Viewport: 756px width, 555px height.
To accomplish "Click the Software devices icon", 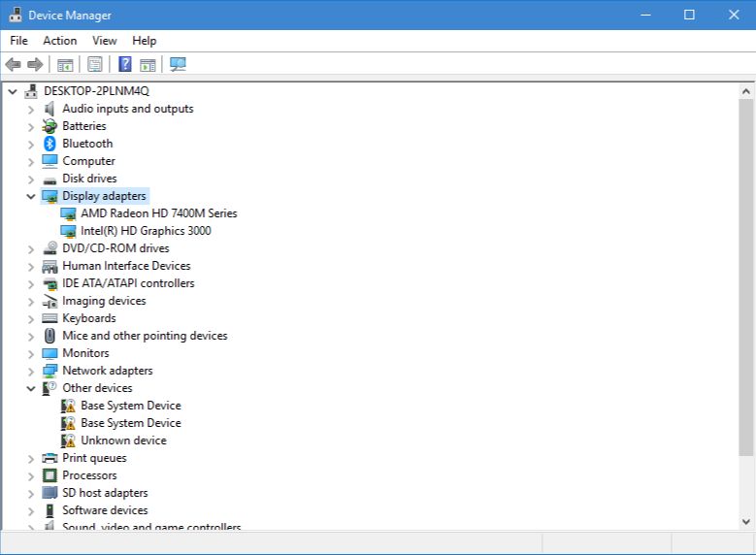I will pos(49,510).
